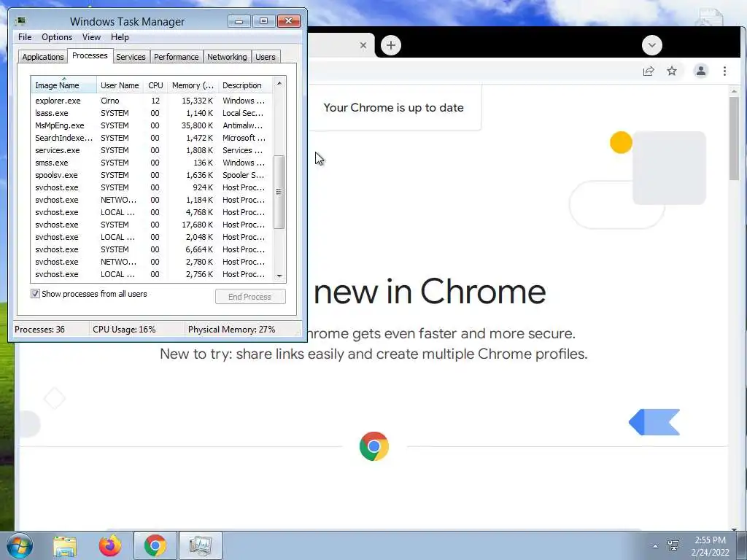Screen dimensions: 747x560
Task: Bookmark this page with the star icon
Action: (672, 71)
